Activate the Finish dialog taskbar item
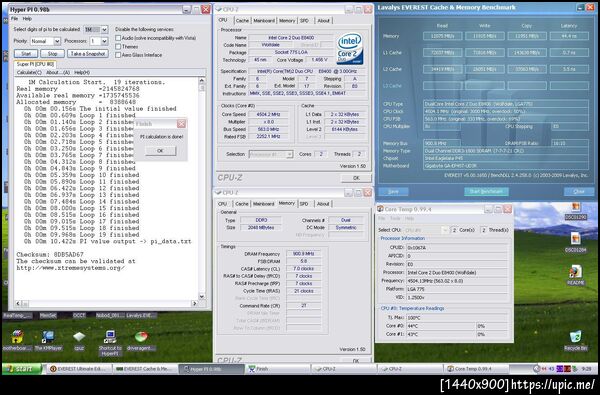The height and width of the screenshot is (395, 600). point(278,369)
